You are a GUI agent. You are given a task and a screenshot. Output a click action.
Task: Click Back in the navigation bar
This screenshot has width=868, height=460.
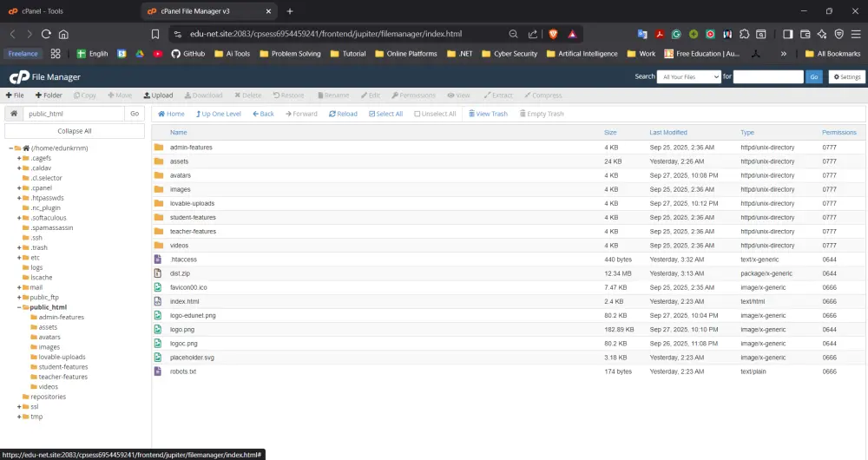264,114
